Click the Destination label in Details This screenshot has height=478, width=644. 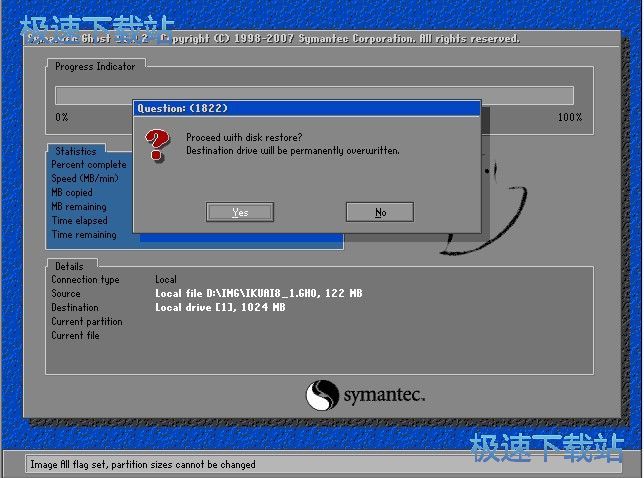tap(75, 308)
